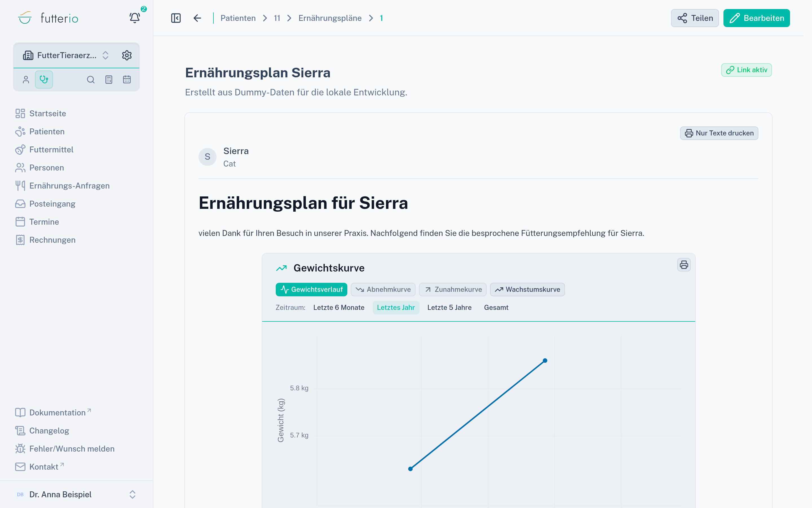Expand the FutterTieraerz... practice switcher
Image resolution: width=812 pixels, height=508 pixels.
point(66,55)
